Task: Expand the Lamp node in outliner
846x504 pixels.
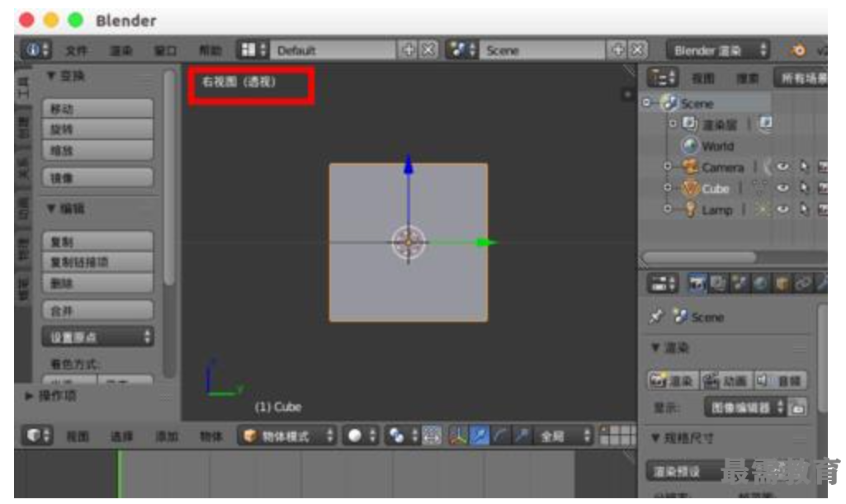Action: (x=668, y=209)
